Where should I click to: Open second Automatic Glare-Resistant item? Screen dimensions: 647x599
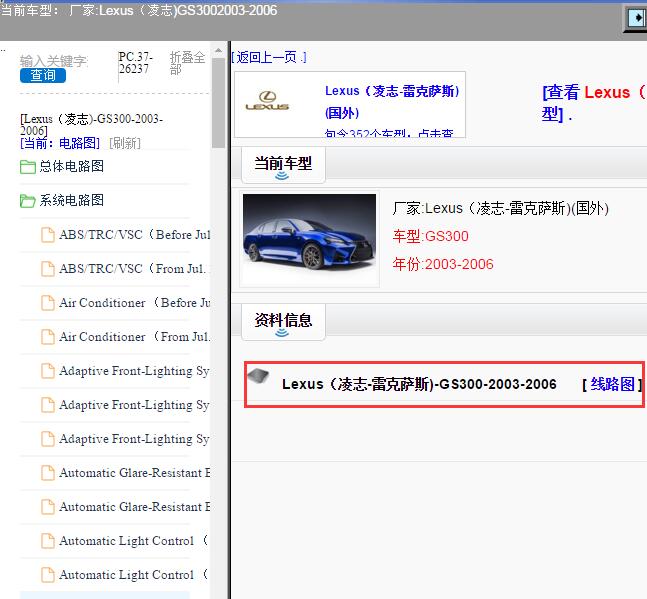pos(135,507)
